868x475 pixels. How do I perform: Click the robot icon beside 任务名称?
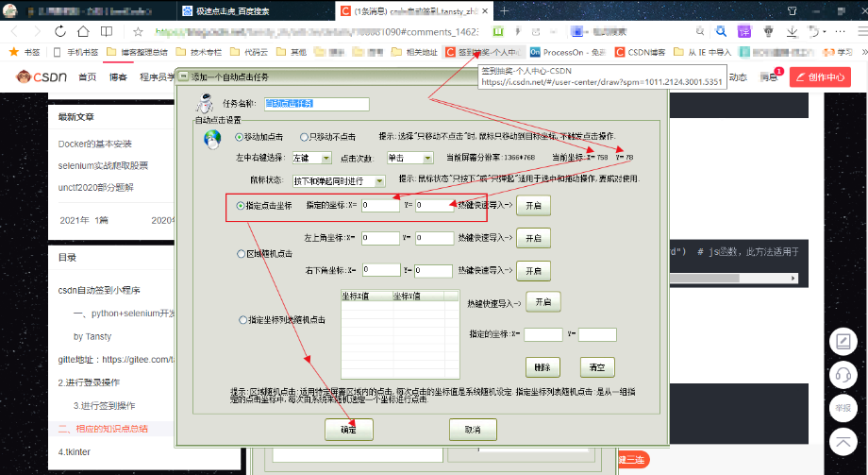click(206, 103)
